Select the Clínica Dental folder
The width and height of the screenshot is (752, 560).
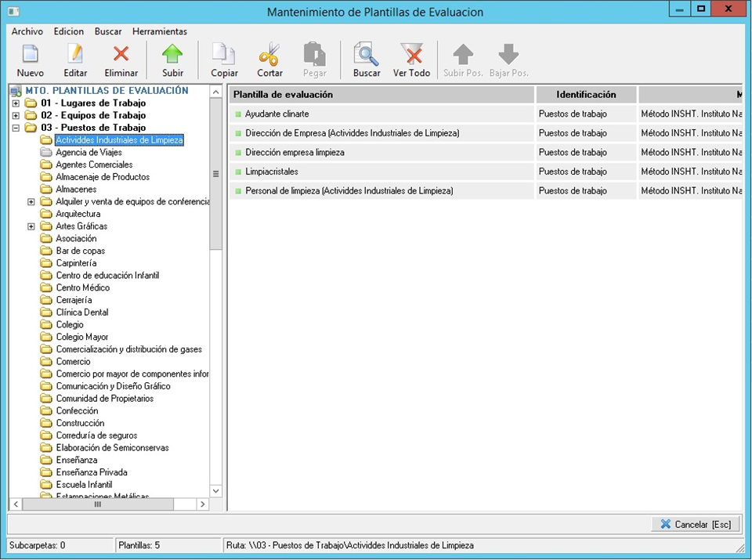82,313
